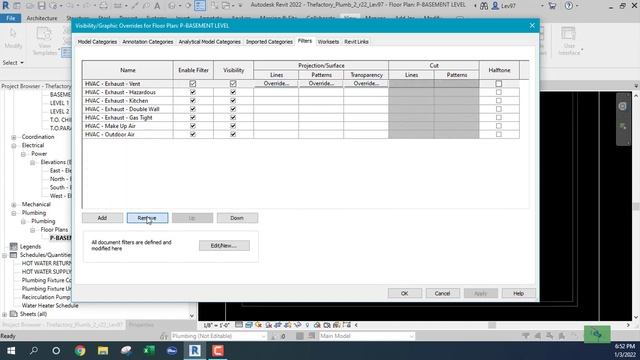Screen dimensions: 640x360
Task: Toggle Visibility for HVAC - Exhaust - Double Wall
Action: click(233, 109)
